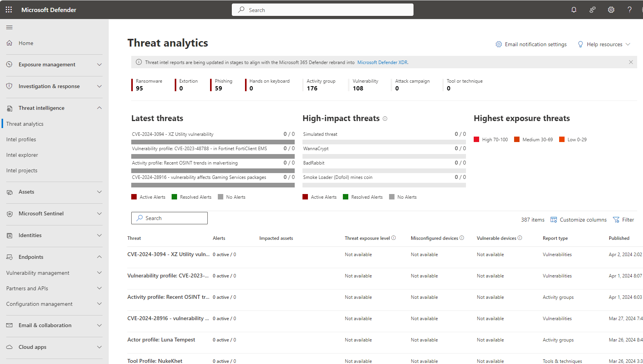This screenshot has height=364, width=643.
Task: Click the Threat intelligence icon
Action: click(9, 108)
